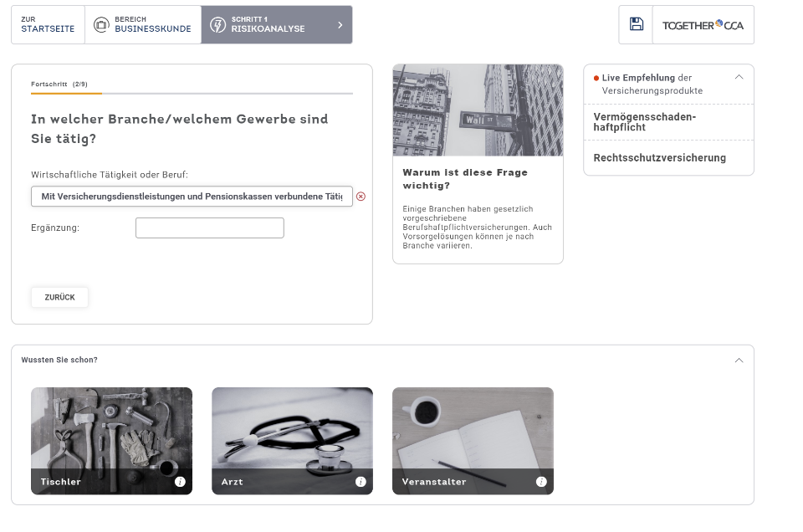
Task: Click the Veranstalter info icon
Action: (541, 482)
